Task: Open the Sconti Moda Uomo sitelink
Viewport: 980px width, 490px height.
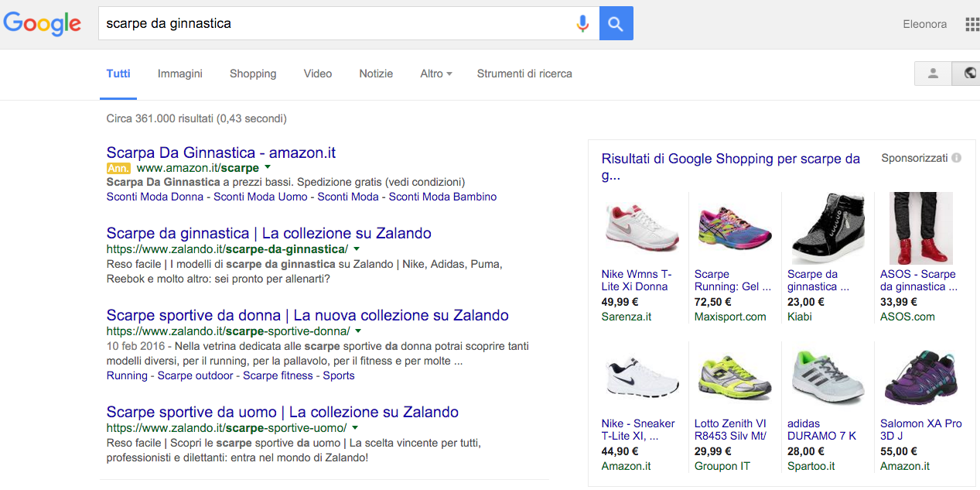Action: [261, 197]
